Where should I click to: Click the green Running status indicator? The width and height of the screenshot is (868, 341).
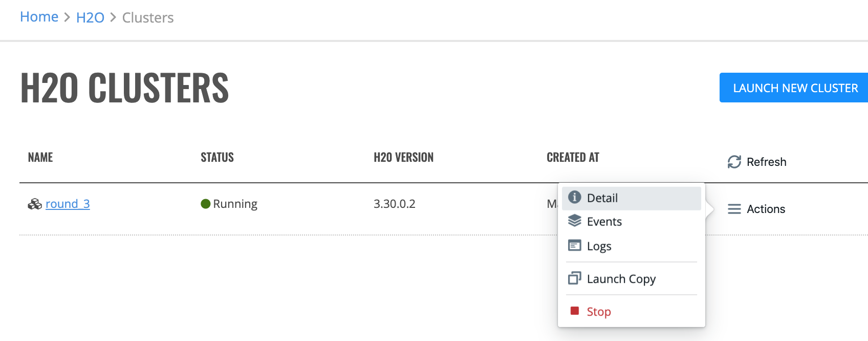click(206, 204)
